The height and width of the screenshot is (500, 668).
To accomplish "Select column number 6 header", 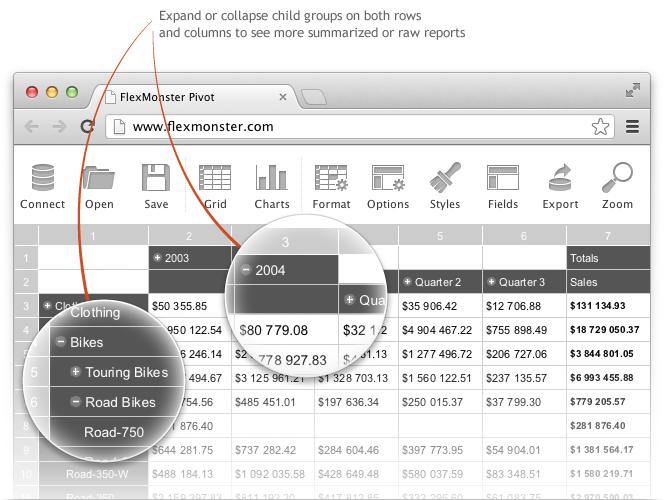I will (x=524, y=236).
